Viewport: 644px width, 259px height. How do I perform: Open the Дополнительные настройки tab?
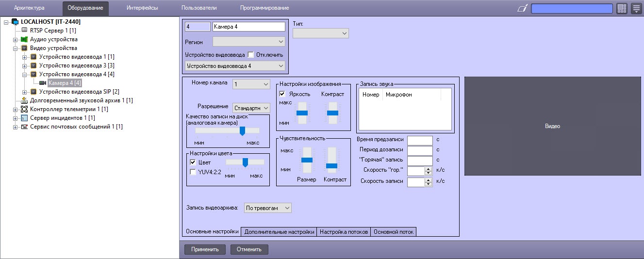pyautogui.click(x=279, y=232)
